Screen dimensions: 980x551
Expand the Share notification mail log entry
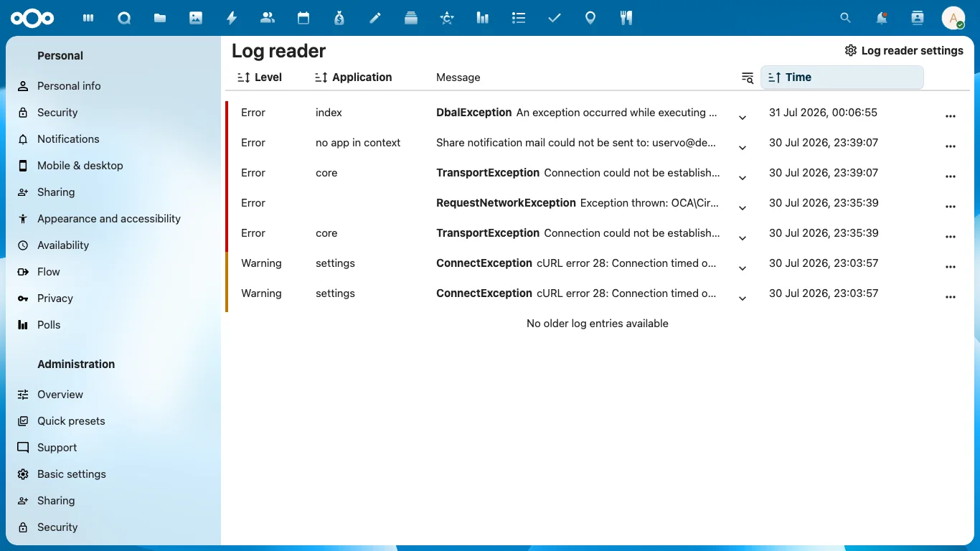743,148
